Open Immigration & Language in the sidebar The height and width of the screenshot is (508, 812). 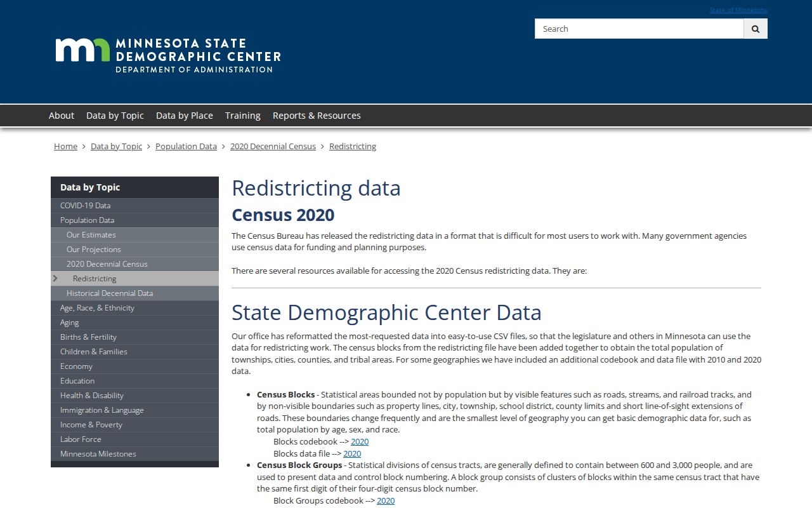click(134, 410)
